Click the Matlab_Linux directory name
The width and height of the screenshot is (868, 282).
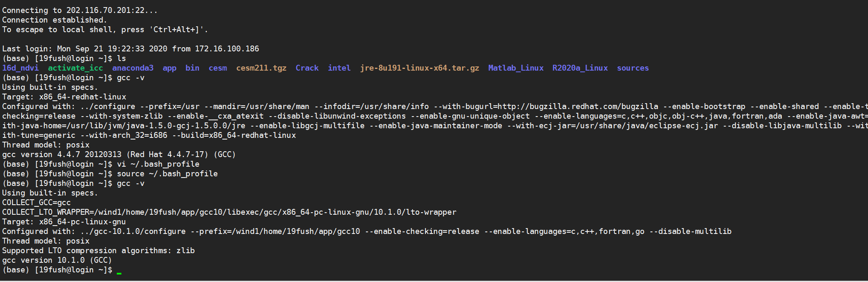516,68
